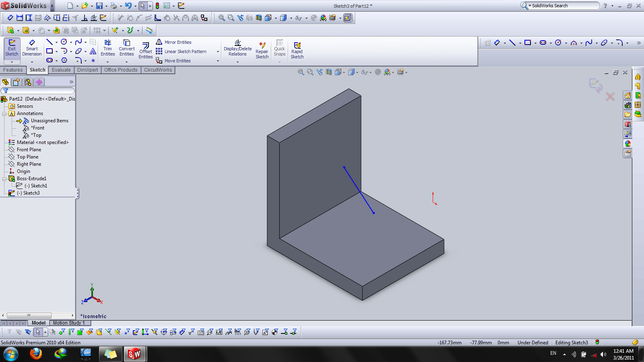Open the PropertyManager panel tab
Image resolution: width=644 pixels, height=362 pixels.
coord(17,82)
